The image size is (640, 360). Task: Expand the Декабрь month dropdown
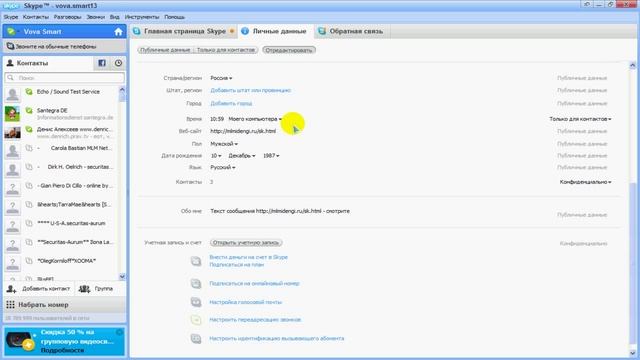coord(242,156)
